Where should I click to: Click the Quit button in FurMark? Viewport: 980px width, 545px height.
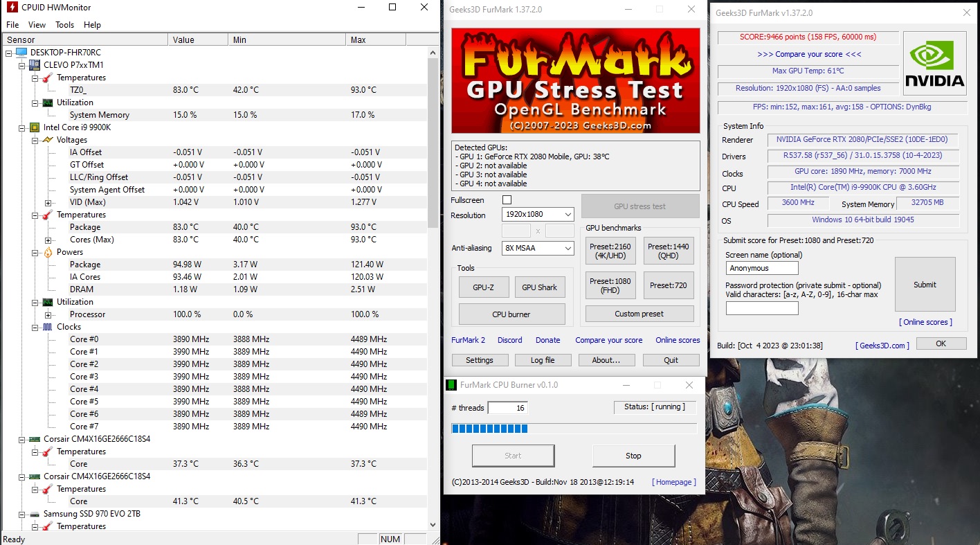click(671, 360)
